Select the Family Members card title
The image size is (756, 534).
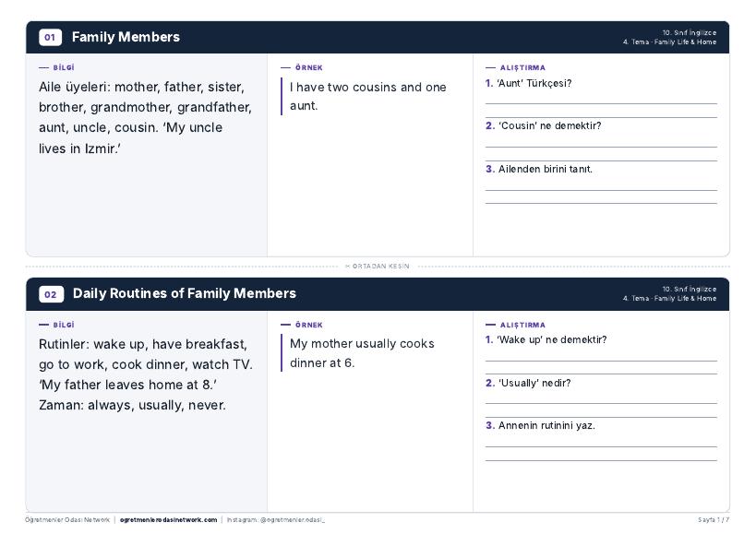pos(126,37)
